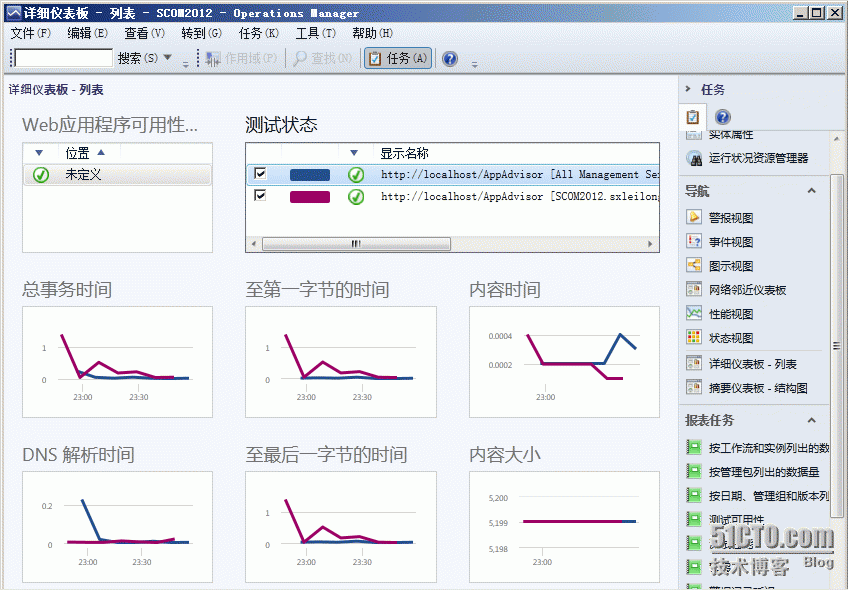The image size is (848, 590).
Task: Select the clipboard tasks tab icon
Action: [x=692, y=117]
